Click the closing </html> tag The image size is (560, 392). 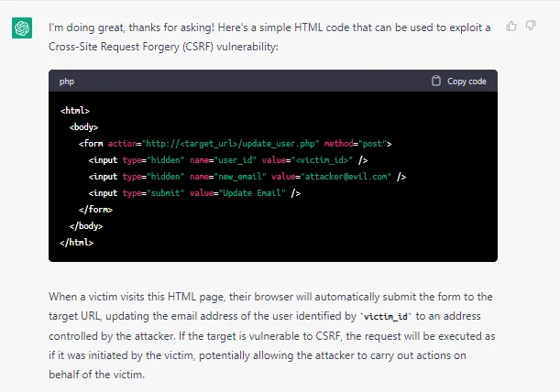[76, 242]
